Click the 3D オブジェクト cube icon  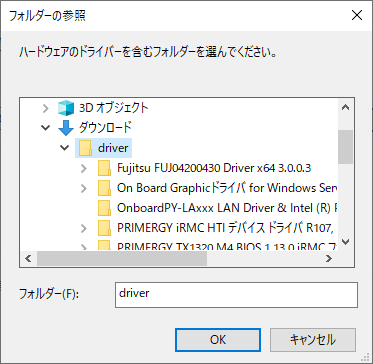(66, 108)
